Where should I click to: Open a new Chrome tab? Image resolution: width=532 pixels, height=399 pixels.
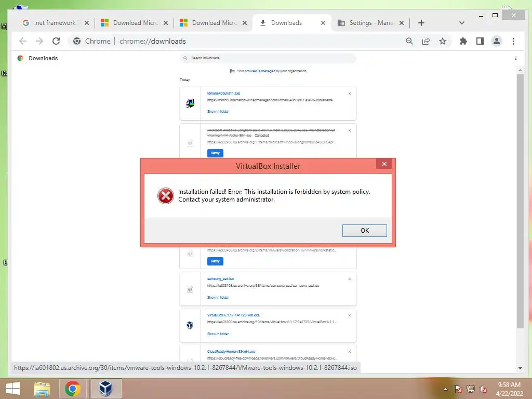(x=421, y=23)
